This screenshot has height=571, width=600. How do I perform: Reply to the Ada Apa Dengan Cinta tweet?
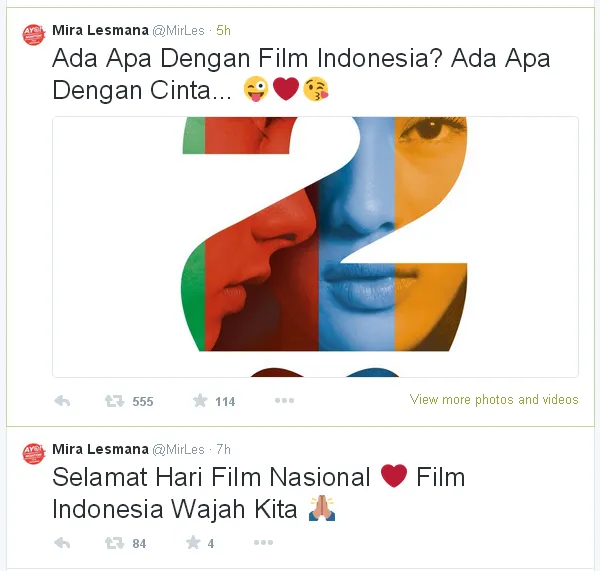pos(62,401)
